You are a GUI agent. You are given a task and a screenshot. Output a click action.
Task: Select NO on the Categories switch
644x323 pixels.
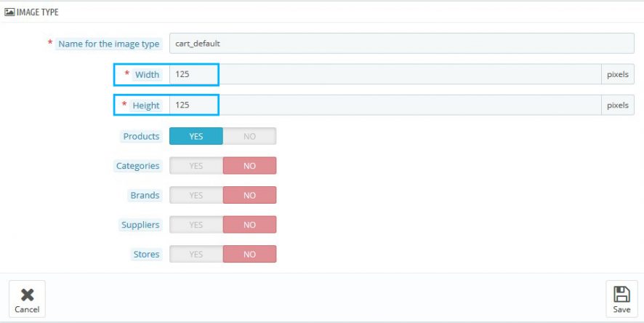[249, 166]
